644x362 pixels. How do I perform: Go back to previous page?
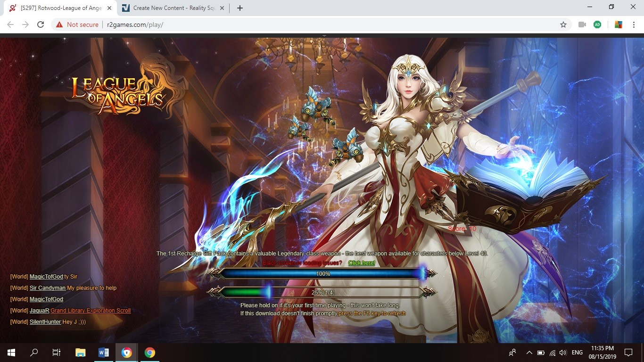pos(10,25)
